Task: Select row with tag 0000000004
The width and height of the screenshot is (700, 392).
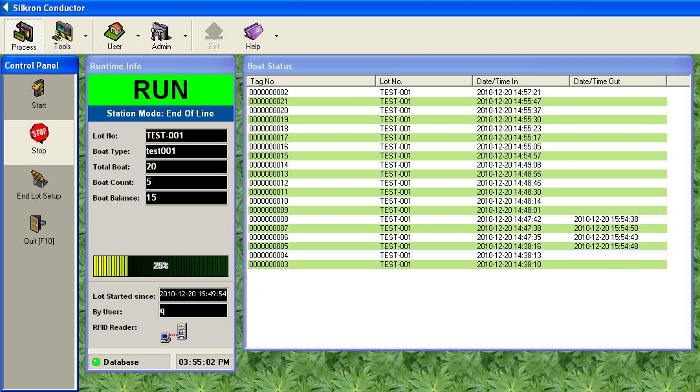Action: click(457, 255)
